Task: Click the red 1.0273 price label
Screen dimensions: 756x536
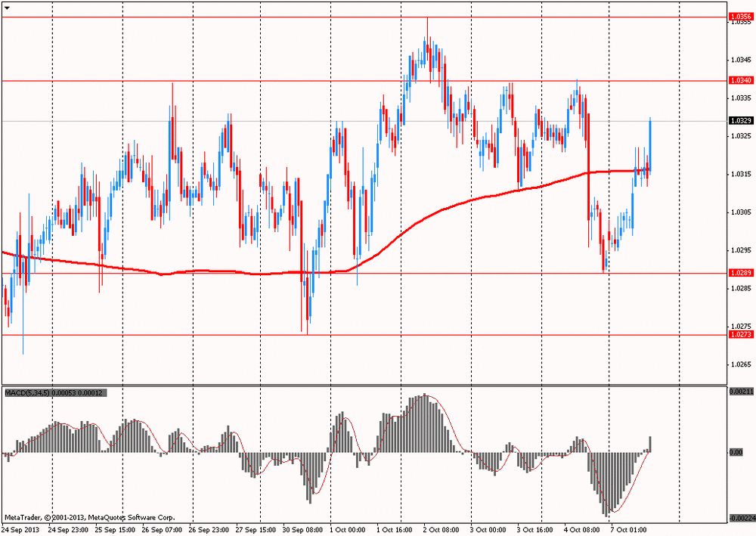Action: coord(739,334)
